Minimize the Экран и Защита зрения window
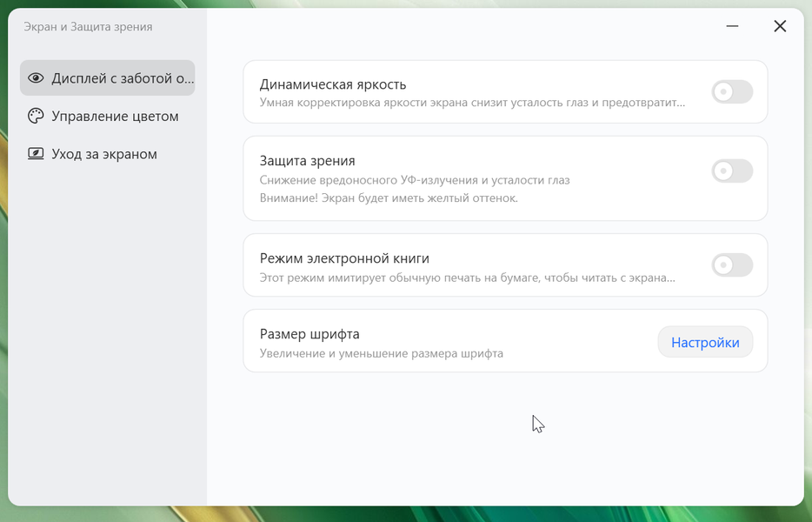The width and height of the screenshot is (812, 522). pyautogui.click(x=732, y=26)
